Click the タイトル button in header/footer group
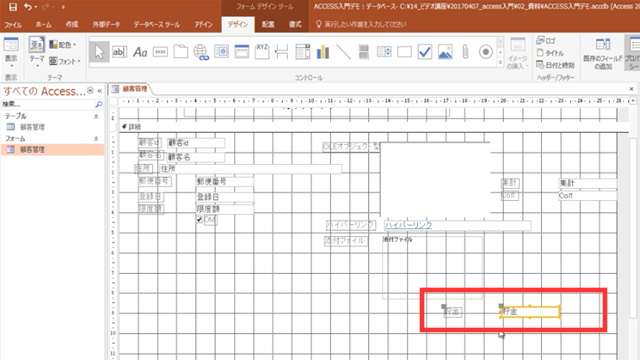Image resolution: width=640 pixels, height=360 pixels. [550, 53]
